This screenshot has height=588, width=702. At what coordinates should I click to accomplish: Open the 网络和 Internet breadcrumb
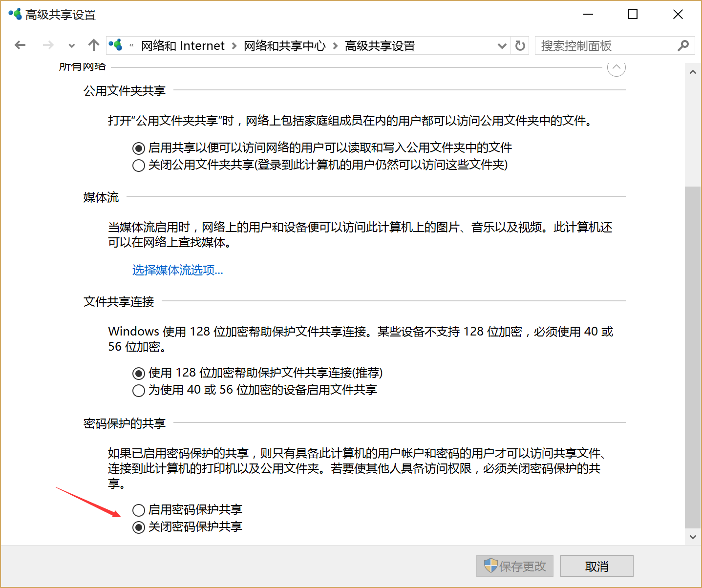tap(183, 46)
